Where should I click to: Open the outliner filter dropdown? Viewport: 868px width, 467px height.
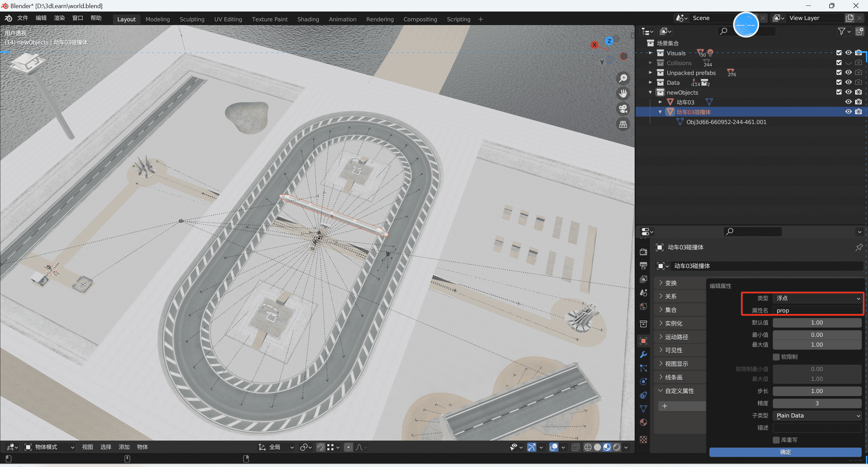tap(844, 32)
